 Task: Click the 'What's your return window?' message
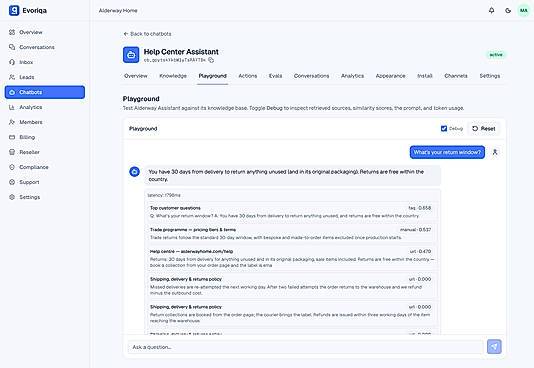(447, 152)
